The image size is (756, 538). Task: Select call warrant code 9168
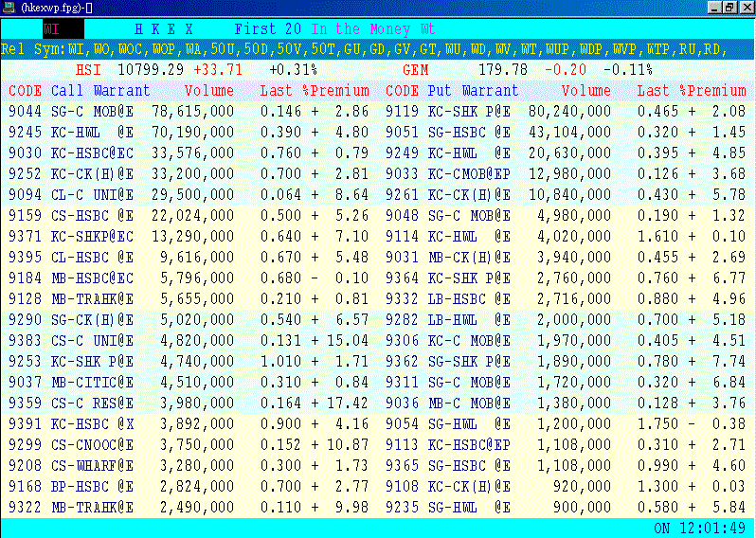(25, 487)
